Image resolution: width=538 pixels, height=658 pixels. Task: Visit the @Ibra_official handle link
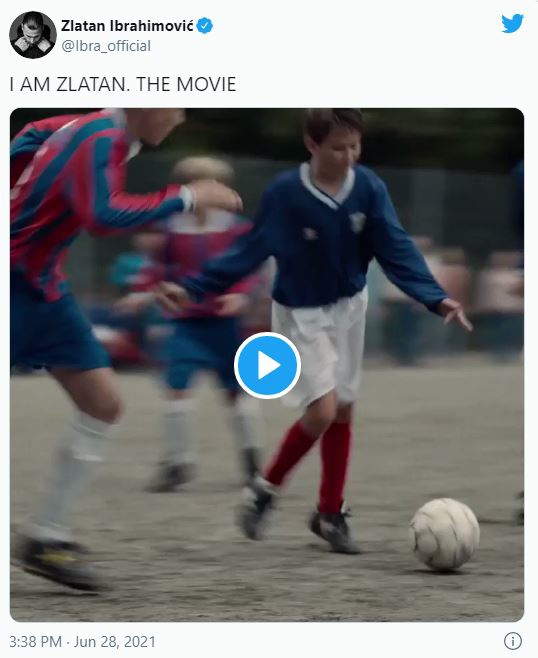[106, 46]
